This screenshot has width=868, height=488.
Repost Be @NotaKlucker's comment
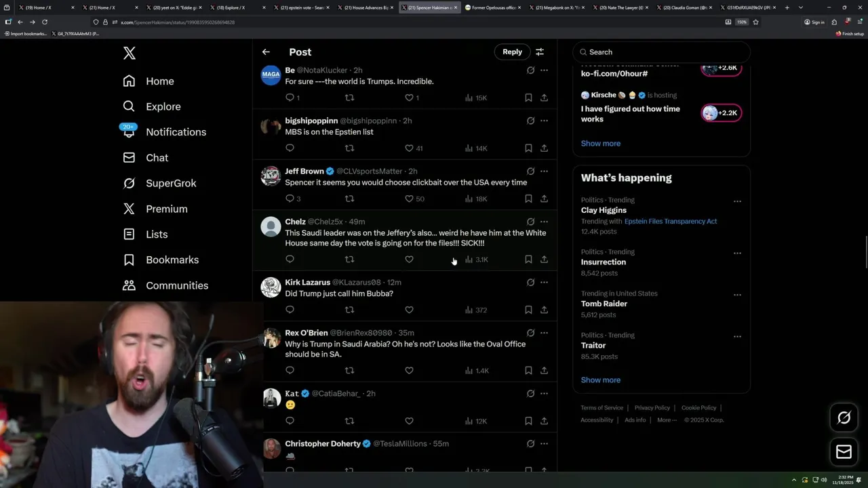point(349,98)
